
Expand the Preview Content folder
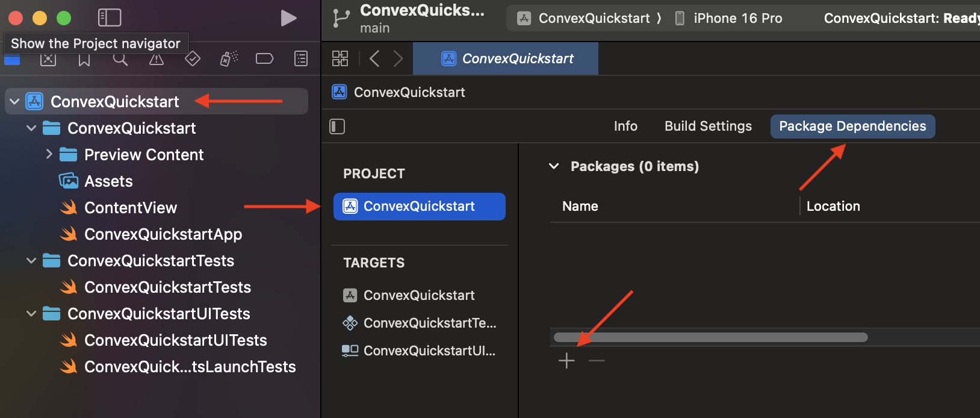(49, 154)
